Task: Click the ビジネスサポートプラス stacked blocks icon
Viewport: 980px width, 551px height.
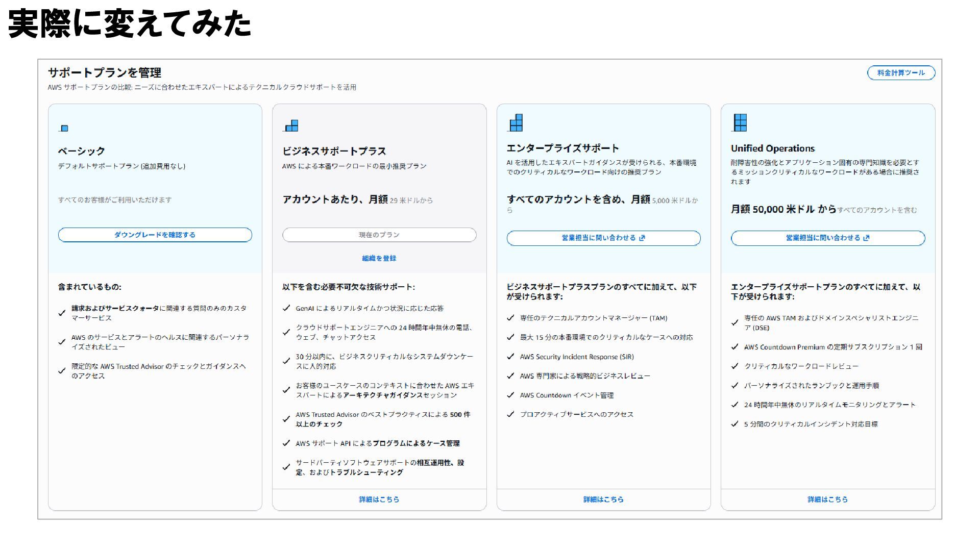Action: 291,126
